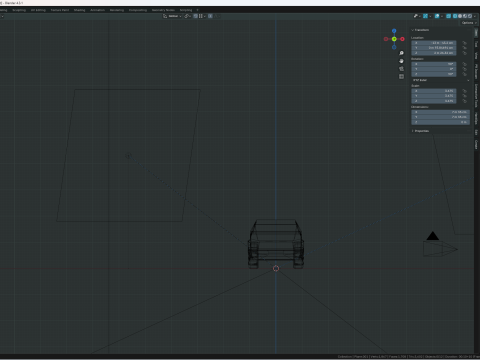Open the View sidebar tab
480x360 pixels.
coord(476,55)
